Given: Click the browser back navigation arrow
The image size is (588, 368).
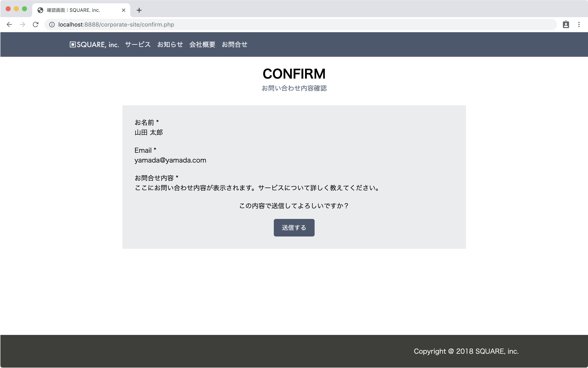Looking at the screenshot, I should (9, 24).
